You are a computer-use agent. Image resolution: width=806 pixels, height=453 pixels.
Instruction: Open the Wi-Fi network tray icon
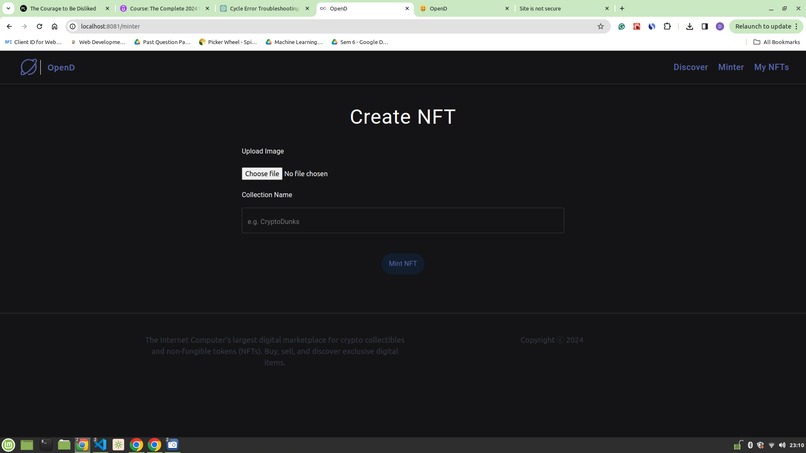tap(772, 445)
